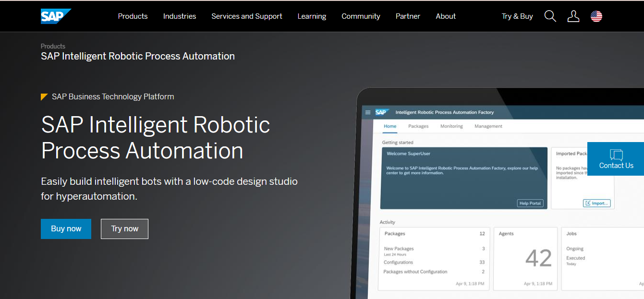
Task: Click the main heading SAP Intelligent Robotic Process Automation
Action: coord(156,137)
